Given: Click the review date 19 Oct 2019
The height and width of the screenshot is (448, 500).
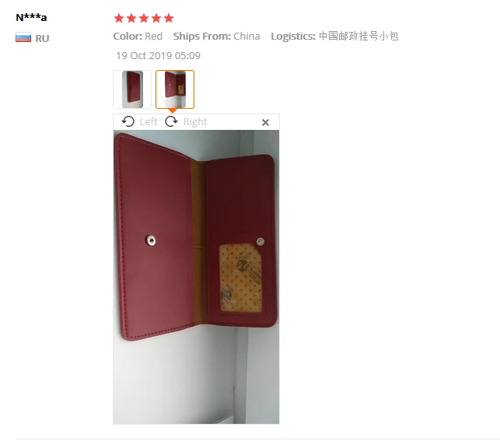Looking at the screenshot, I should click(x=158, y=56).
